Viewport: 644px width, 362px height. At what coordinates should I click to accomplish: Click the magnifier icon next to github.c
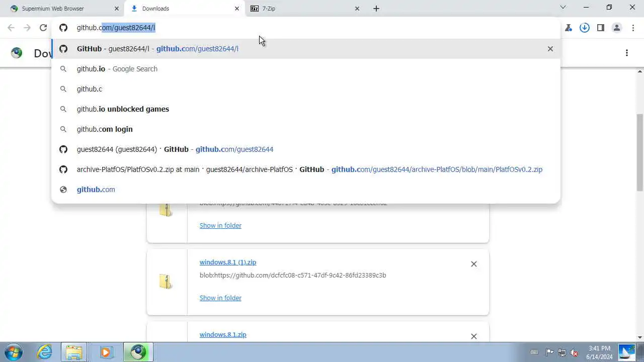click(x=63, y=89)
